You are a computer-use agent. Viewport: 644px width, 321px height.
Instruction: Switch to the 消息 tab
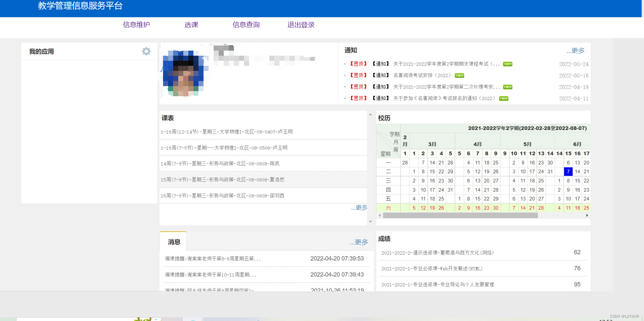[173, 241]
